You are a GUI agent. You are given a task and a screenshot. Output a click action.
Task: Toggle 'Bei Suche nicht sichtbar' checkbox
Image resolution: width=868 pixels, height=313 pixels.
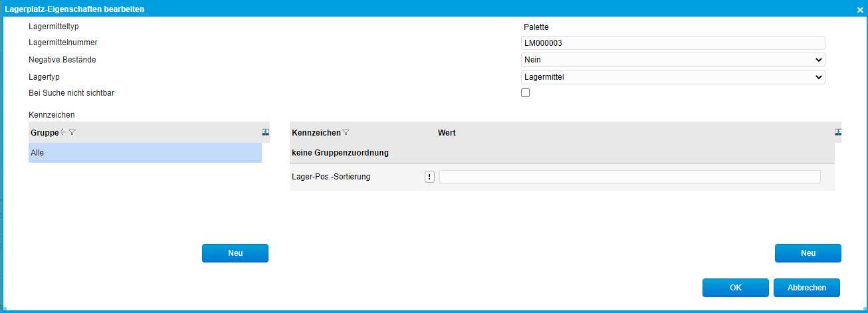point(526,93)
